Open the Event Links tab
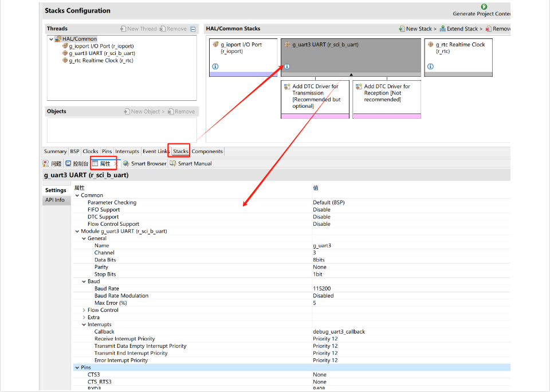The image size is (550, 392). 156,151
